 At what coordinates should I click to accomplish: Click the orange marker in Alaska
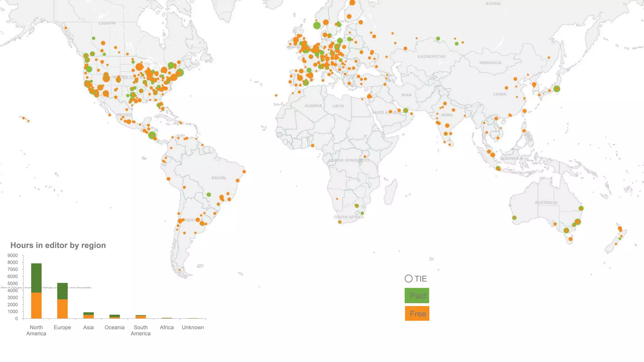click(66, 28)
